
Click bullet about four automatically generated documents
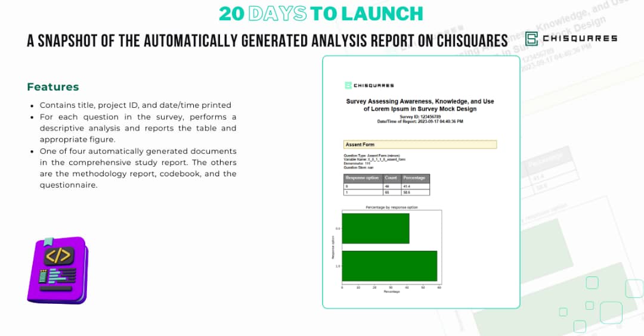138,168
